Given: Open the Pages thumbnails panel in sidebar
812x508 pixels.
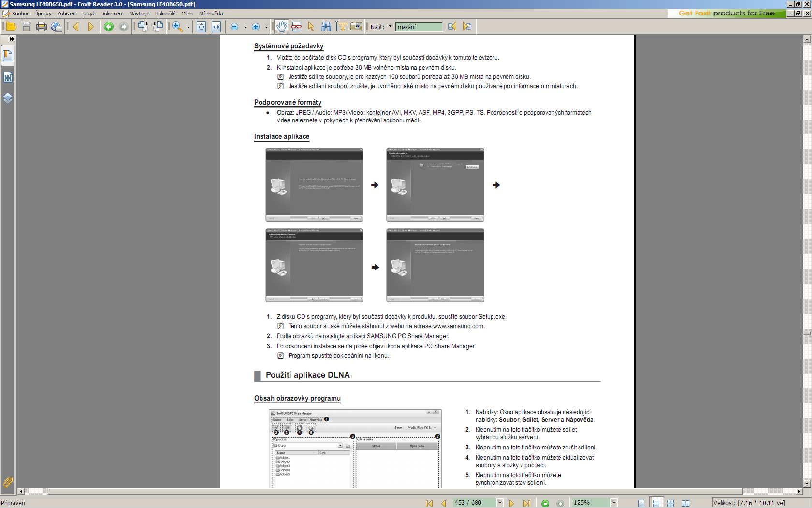Looking at the screenshot, I should coord(8,77).
